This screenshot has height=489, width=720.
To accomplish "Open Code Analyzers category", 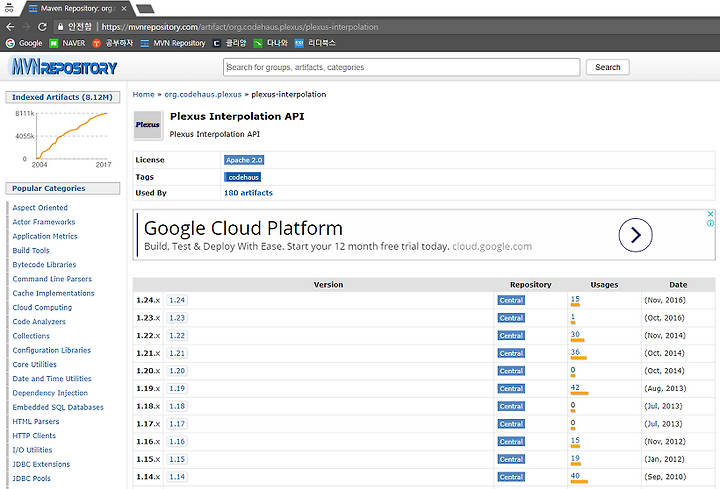I will pos(39,321).
